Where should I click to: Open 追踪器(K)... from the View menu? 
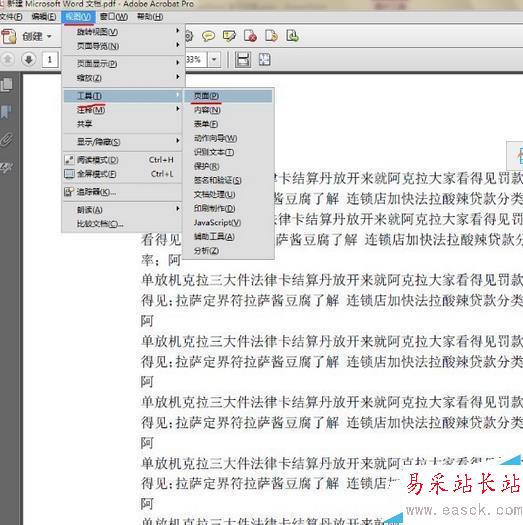(x=123, y=192)
